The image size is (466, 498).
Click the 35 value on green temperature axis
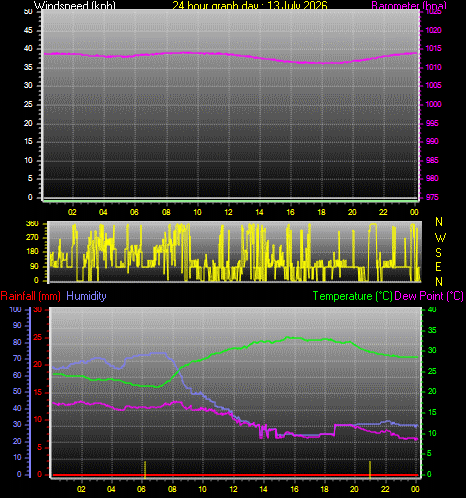[432, 330]
